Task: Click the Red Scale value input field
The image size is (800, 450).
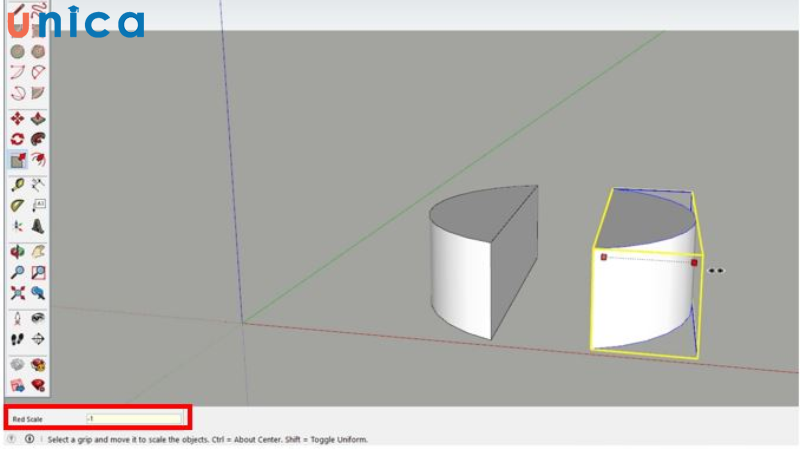Action: click(133, 419)
